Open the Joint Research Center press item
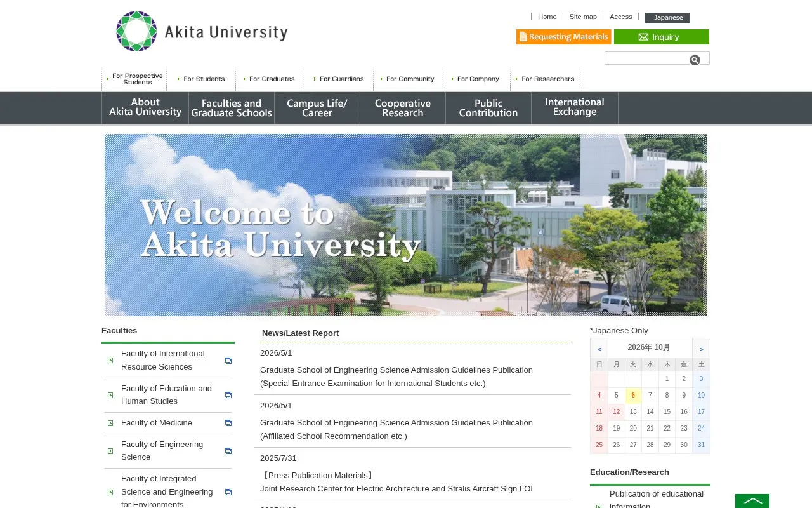This screenshot has height=508, width=812. tap(396, 482)
